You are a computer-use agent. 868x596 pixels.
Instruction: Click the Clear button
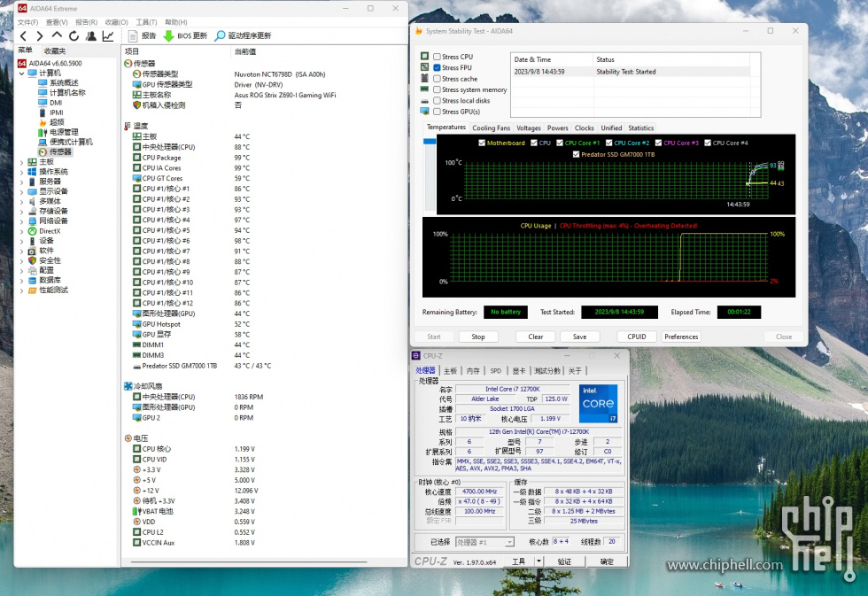[x=535, y=337]
